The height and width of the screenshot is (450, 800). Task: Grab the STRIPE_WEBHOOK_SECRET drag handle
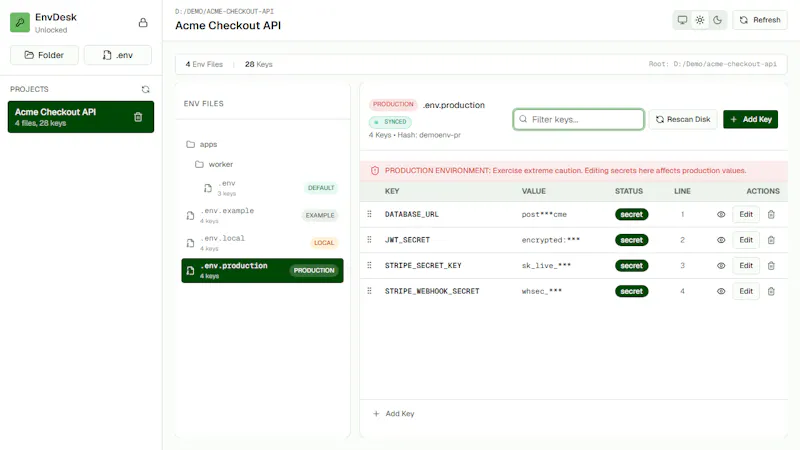pos(369,291)
